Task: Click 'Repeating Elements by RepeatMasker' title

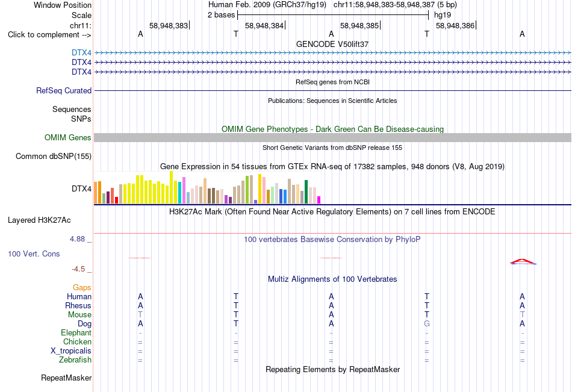Action: (332, 369)
